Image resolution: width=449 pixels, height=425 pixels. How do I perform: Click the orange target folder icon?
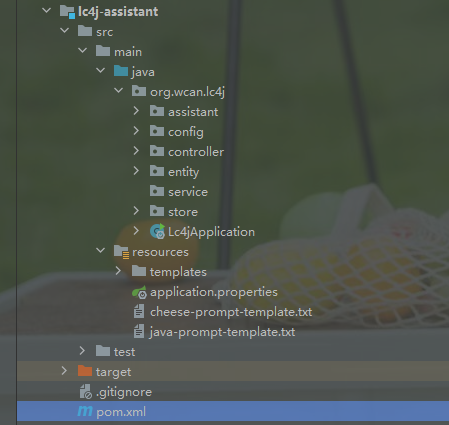coord(85,371)
